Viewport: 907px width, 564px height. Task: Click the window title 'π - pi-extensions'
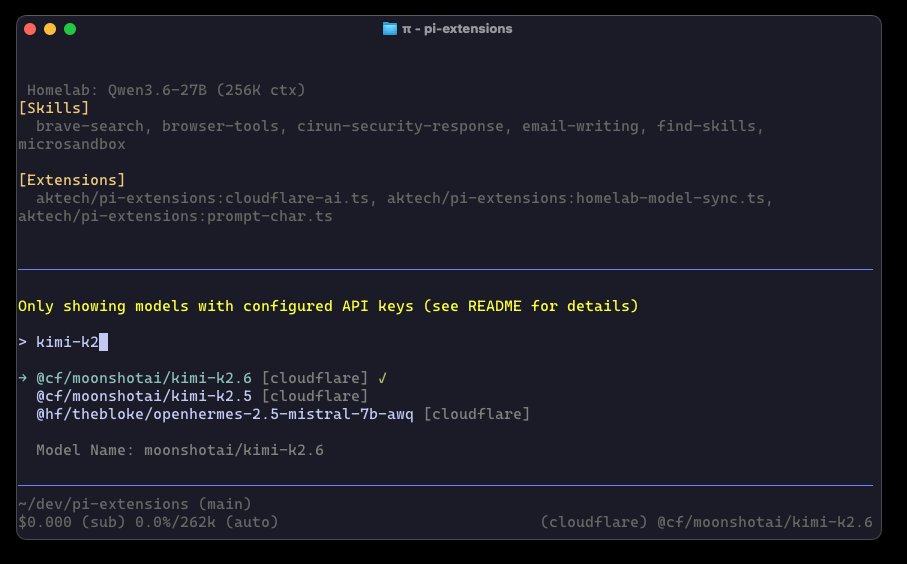tap(457, 28)
